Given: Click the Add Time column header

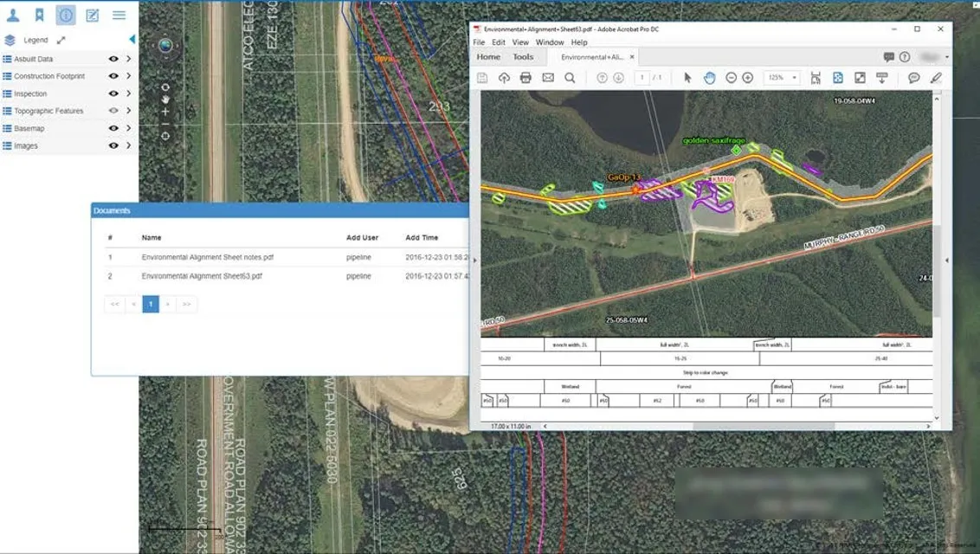Looking at the screenshot, I should [422, 238].
